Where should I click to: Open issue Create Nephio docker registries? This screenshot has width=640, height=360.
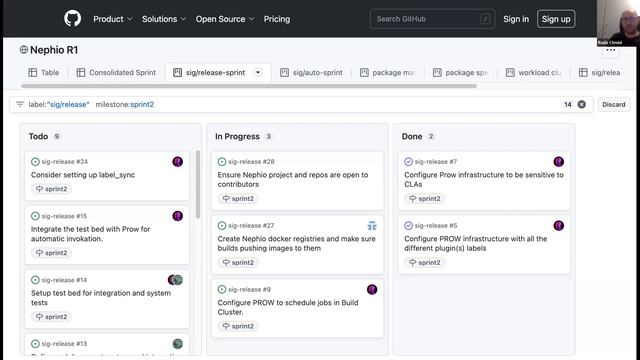(x=296, y=243)
